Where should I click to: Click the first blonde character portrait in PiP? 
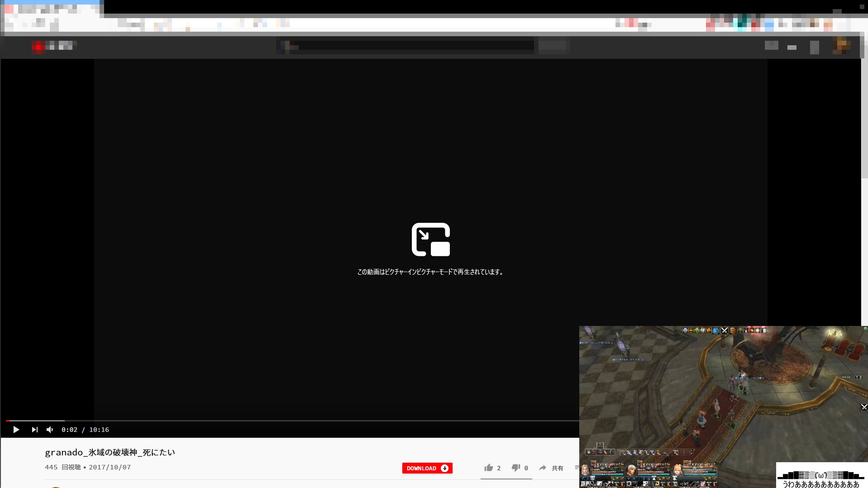(585, 470)
